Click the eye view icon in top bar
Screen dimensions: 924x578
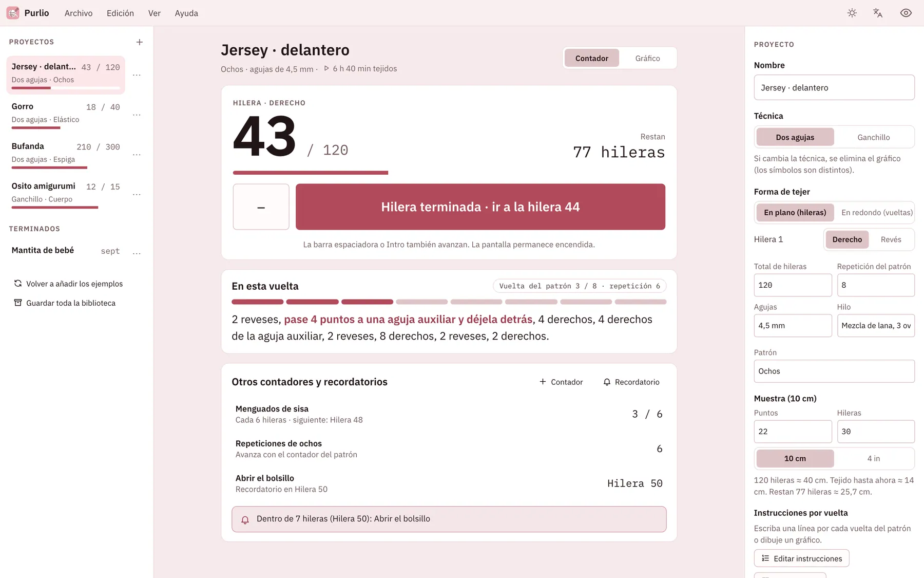point(906,13)
